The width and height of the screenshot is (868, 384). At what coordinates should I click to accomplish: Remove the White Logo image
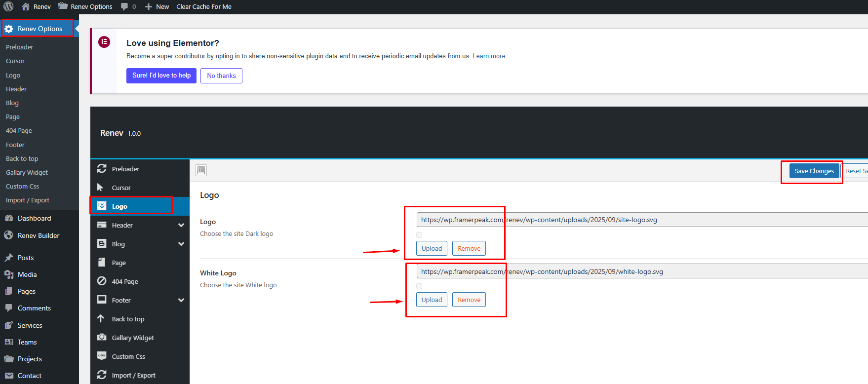[469, 300]
